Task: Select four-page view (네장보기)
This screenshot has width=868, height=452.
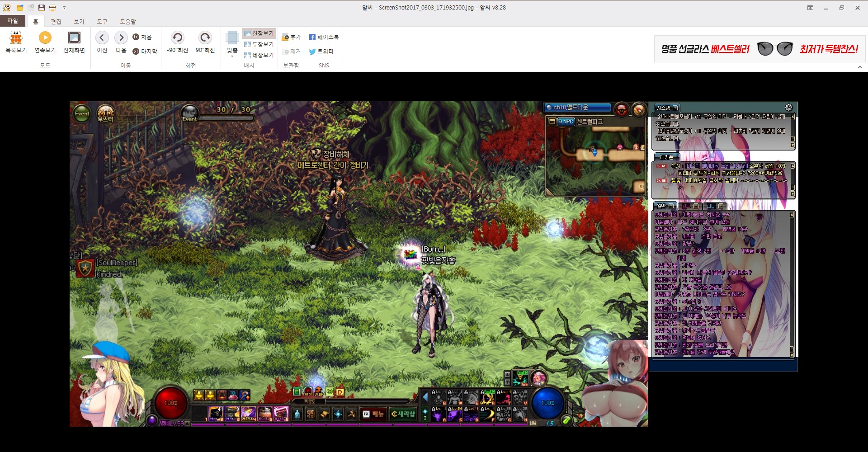Action: pyautogui.click(x=259, y=55)
